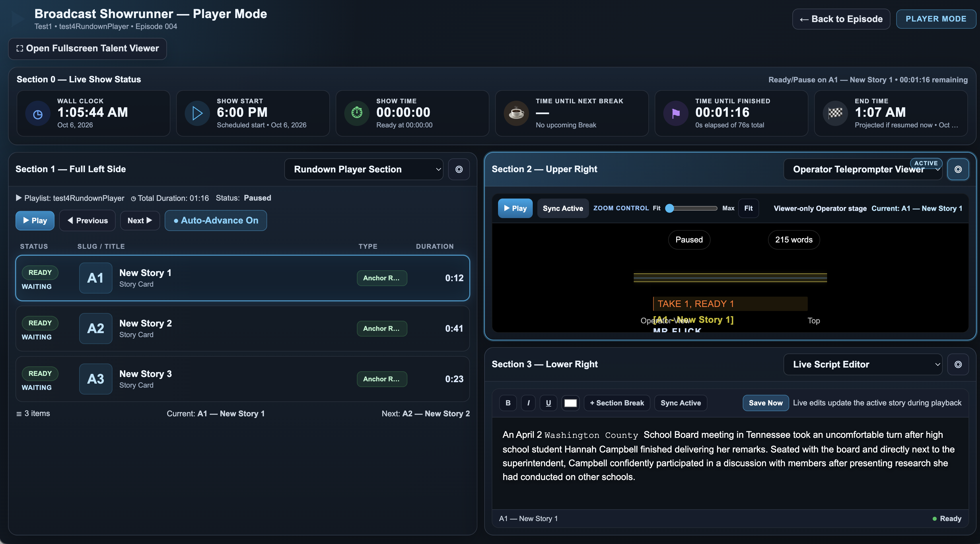Click the Section 3 target focus icon
This screenshot has height=544, width=980.
coord(958,364)
